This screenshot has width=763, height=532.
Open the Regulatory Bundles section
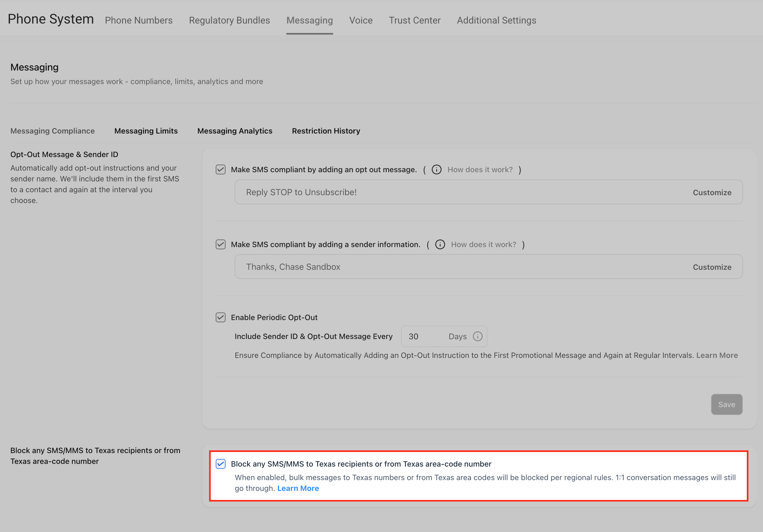point(229,20)
